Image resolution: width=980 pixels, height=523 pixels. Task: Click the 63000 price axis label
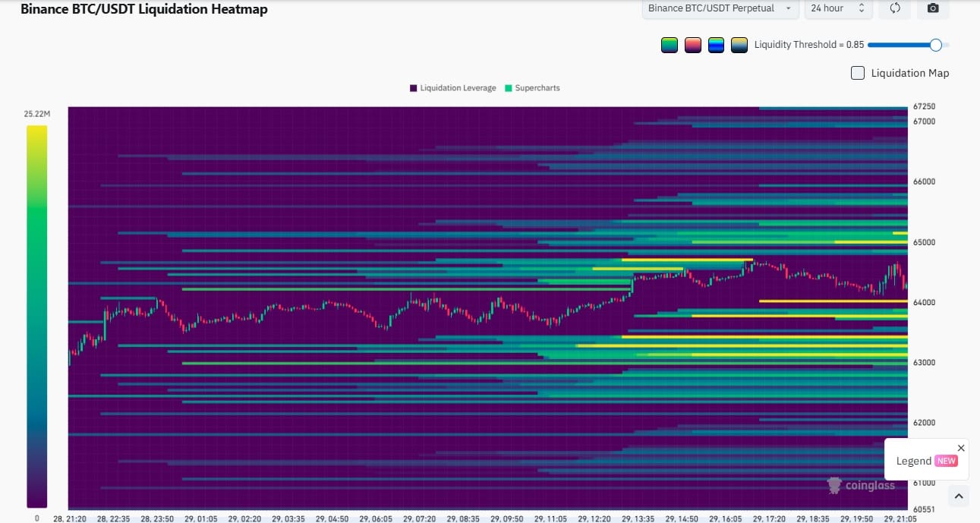coord(924,362)
